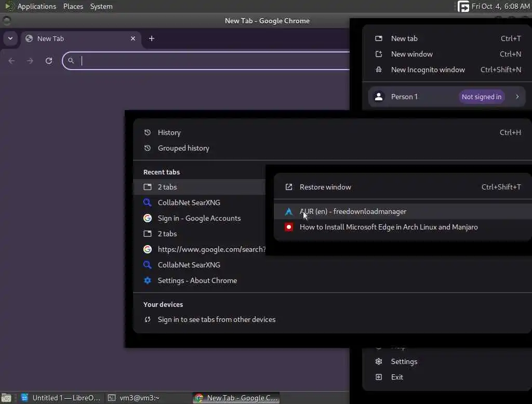Viewport: 532px width, 404px height.
Task: Expand the first 2 tabs entry
Action: click(199, 187)
